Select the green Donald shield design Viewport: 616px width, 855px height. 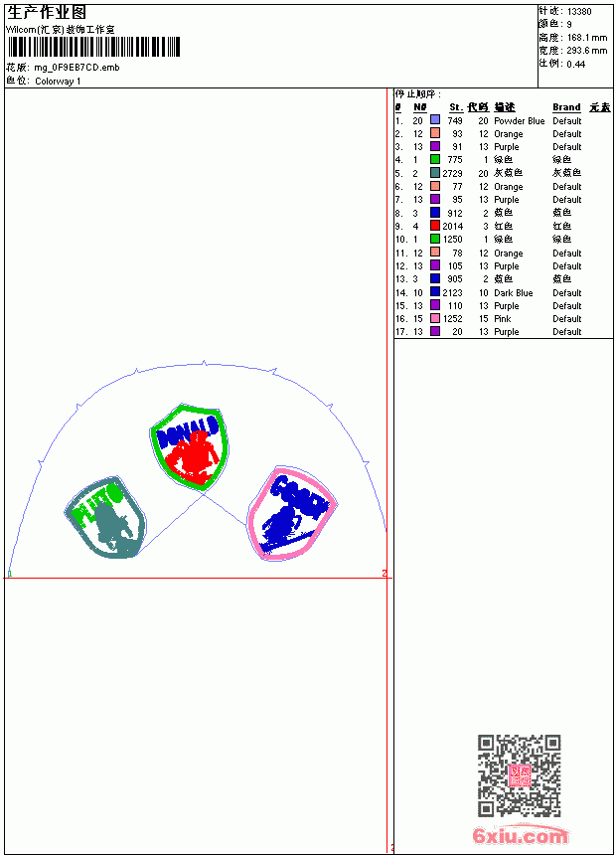(189, 446)
